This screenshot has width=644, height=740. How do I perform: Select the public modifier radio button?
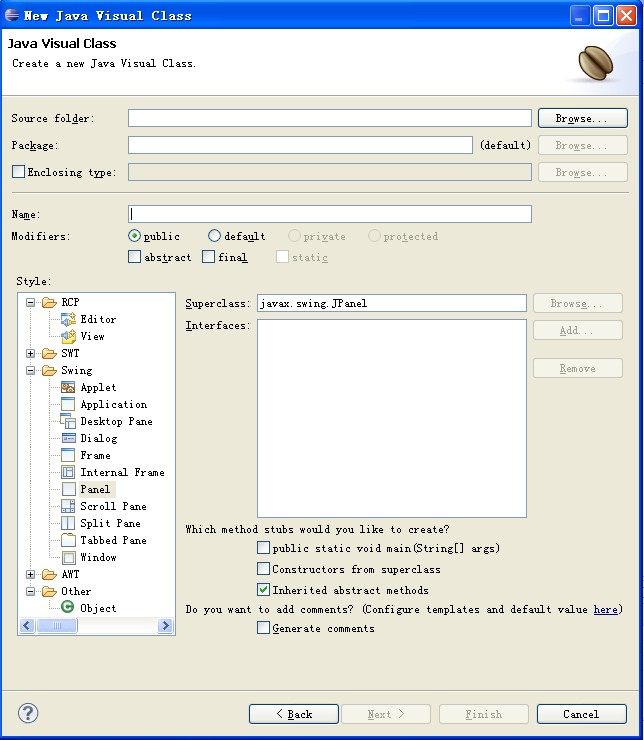tap(134, 235)
